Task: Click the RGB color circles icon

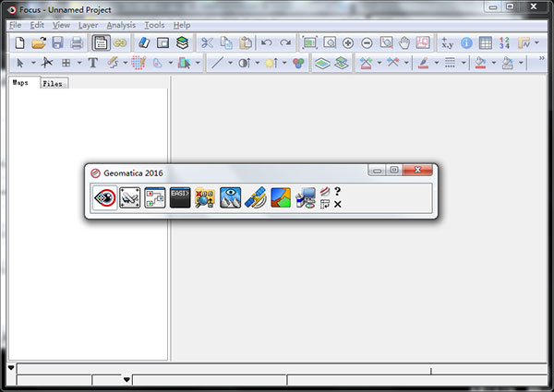Action: click(x=298, y=63)
